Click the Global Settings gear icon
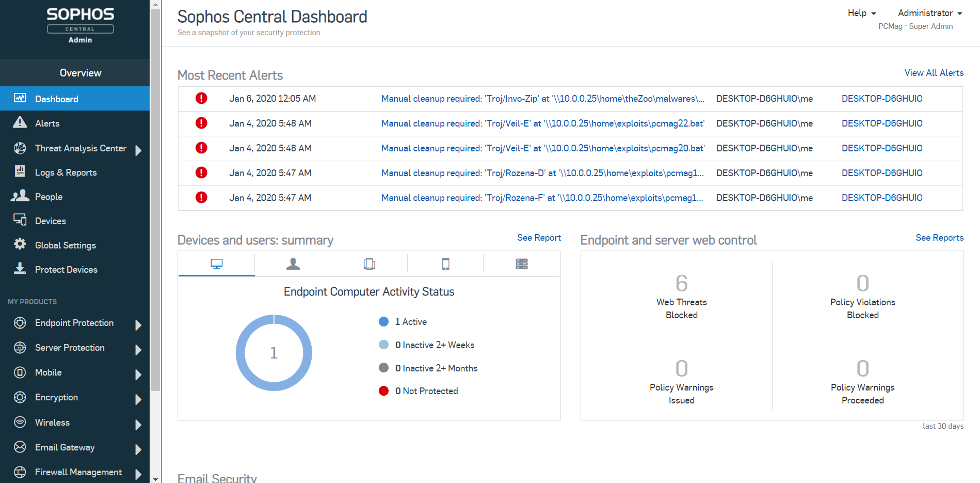The image size is (980, 483). click(x=20, y=244)
